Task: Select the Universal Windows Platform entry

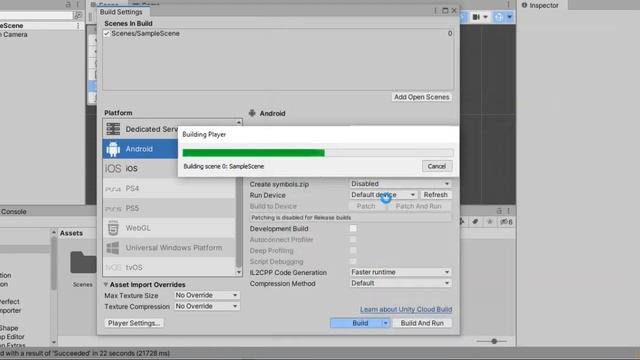Action: [x=169, y=248]
